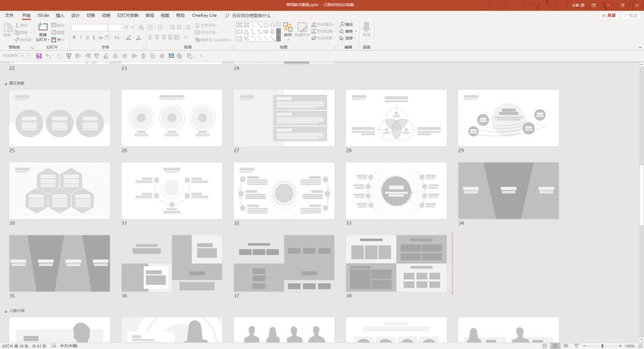Select slide 25 three circles thumbnail
The image size is (644, 349).
tap(60, 118)
